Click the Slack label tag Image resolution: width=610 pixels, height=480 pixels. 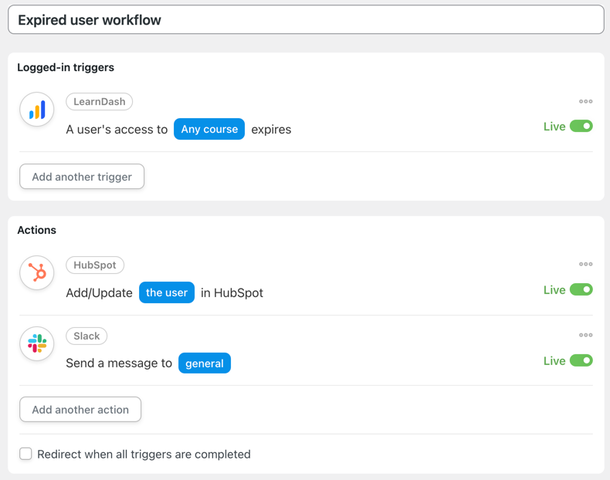coord(87,336)
